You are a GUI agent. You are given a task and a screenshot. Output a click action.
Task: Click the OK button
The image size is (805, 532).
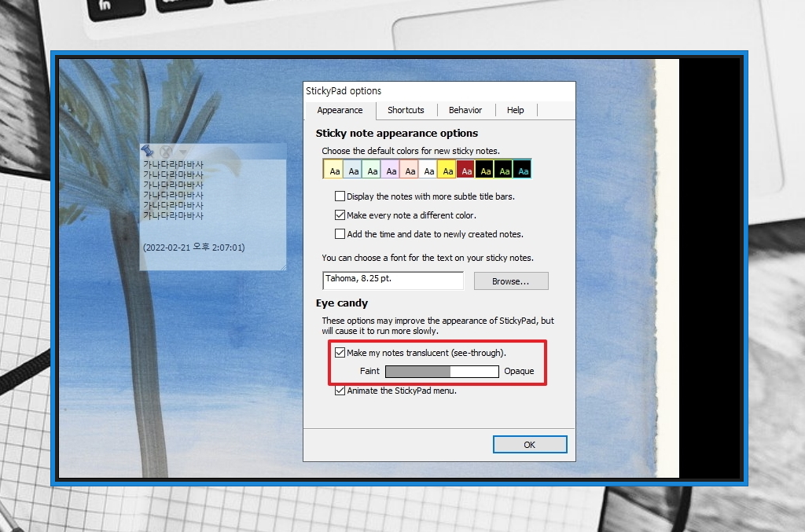530,445
